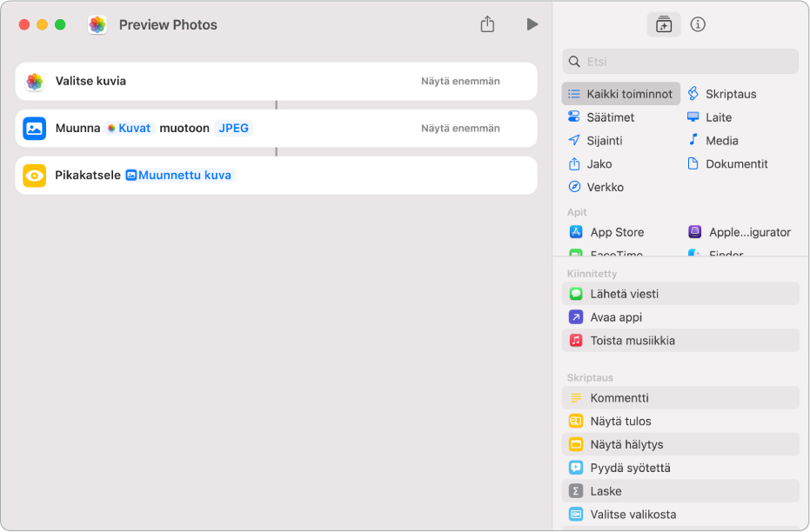Viewport: 810px width, 532px height.
Task: Add the Toista musiikkia action
Action: [x=680, y=340]
